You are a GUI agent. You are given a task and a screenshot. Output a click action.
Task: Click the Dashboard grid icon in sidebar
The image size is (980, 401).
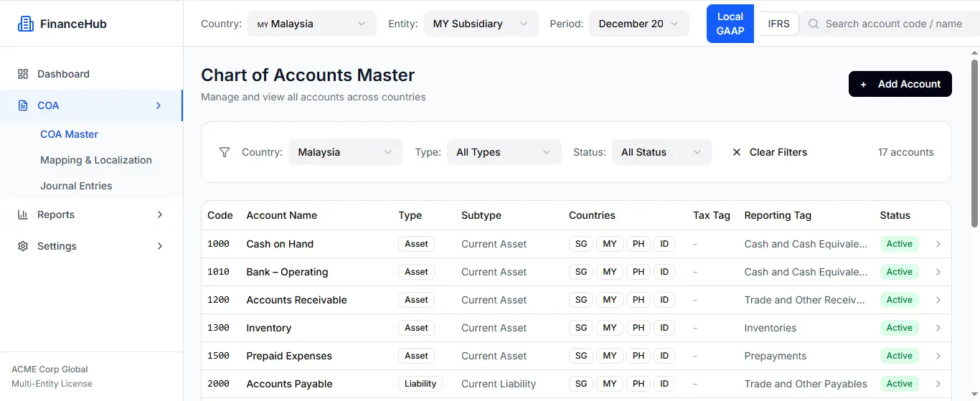tap(23, 74)
